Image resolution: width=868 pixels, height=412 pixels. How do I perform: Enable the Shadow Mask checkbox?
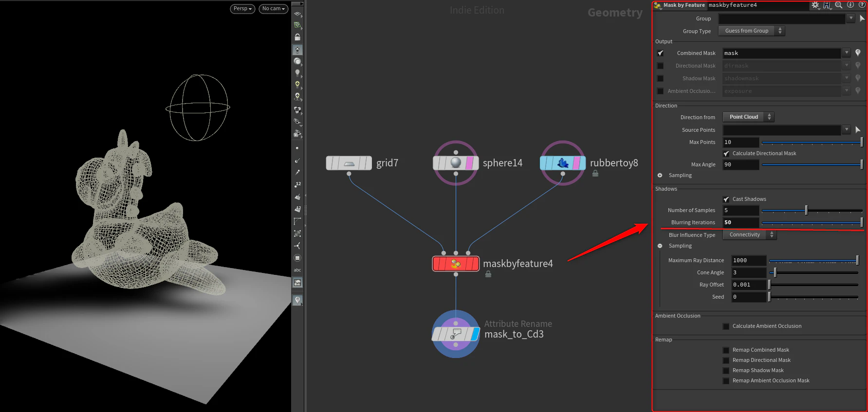(x=660, y=78)
